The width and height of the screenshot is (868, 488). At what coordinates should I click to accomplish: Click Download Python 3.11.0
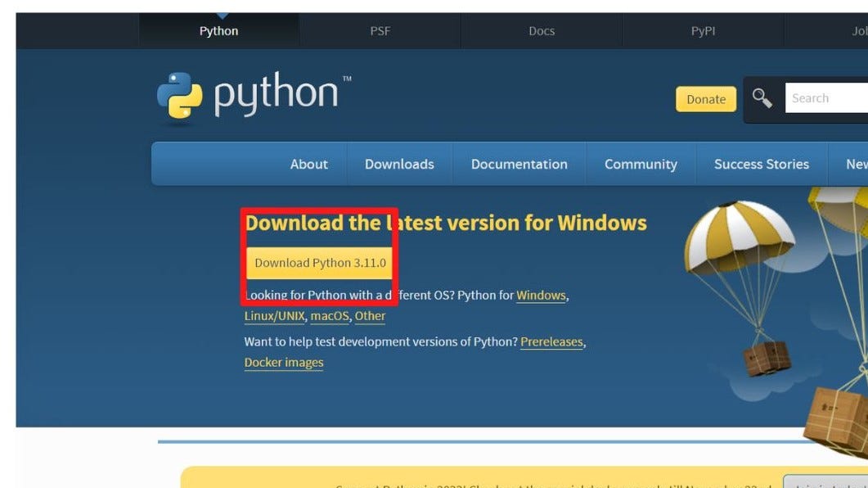click(x=320, y=263)
